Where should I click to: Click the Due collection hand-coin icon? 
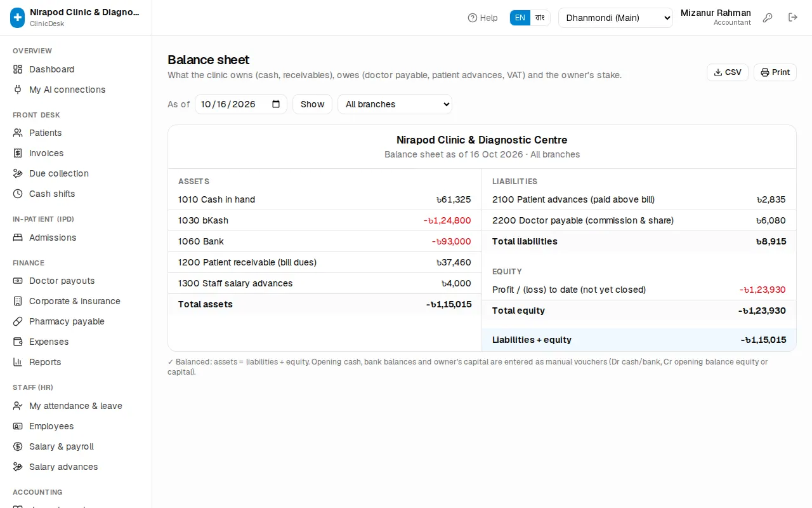[x=18, y=173]
